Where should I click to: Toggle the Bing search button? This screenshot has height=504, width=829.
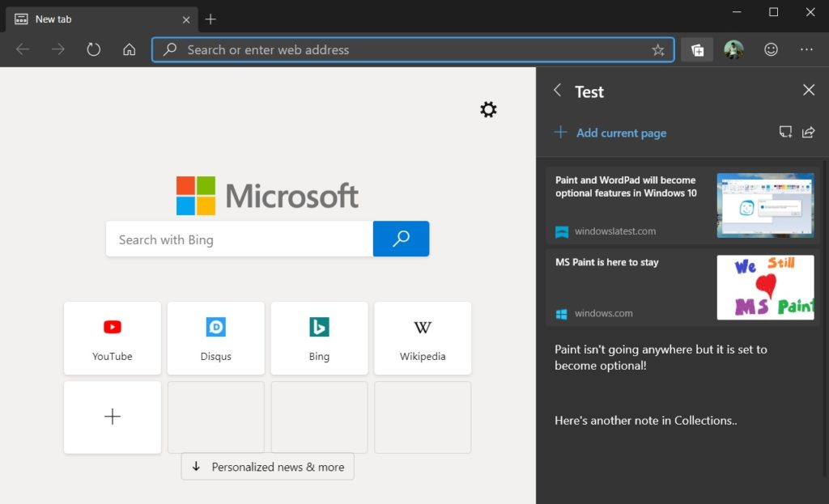click(401, 239)
